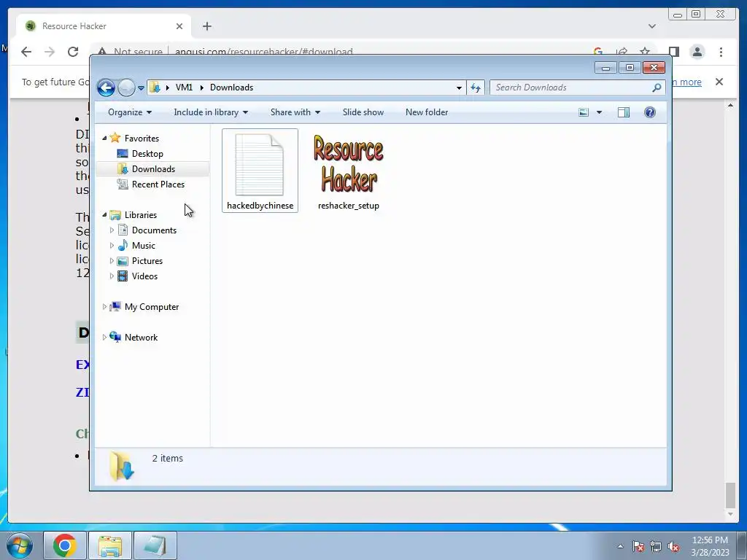Select Downloads in Favorites
This screenshot has width=747, height=560.
(153, 169)
